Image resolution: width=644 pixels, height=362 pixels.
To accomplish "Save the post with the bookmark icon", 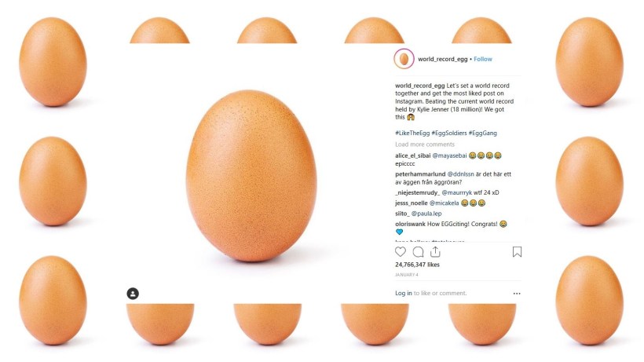I will point(517,252).
